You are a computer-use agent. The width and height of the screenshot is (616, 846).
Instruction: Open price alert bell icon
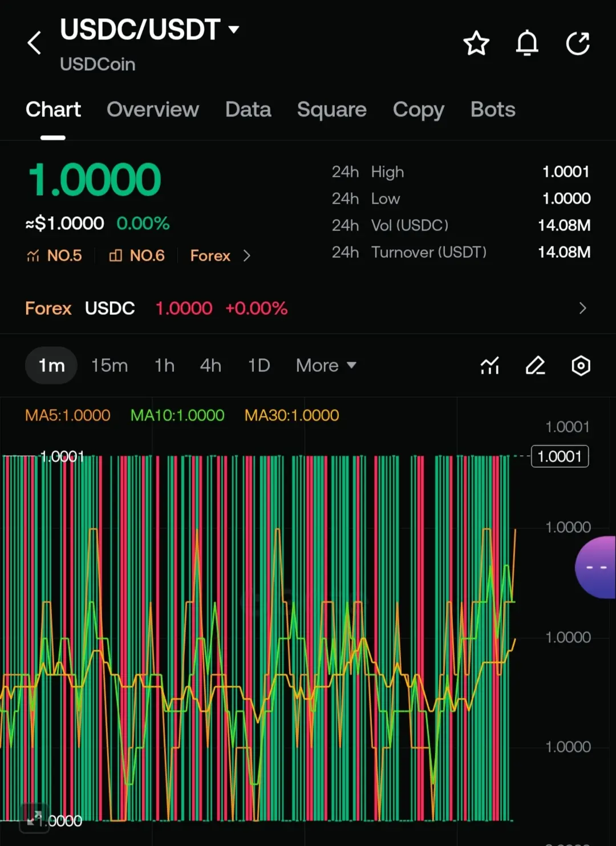(x=527, y=43)
